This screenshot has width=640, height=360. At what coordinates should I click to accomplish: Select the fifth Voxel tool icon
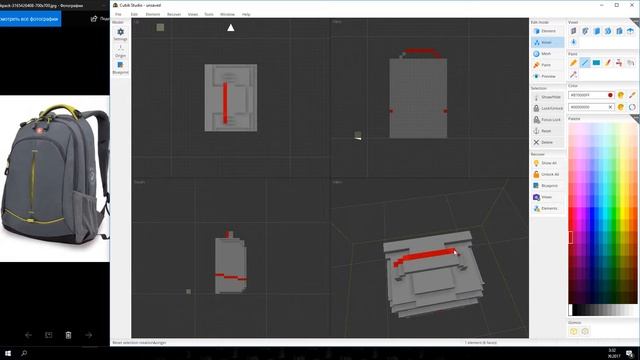[619, 31]
